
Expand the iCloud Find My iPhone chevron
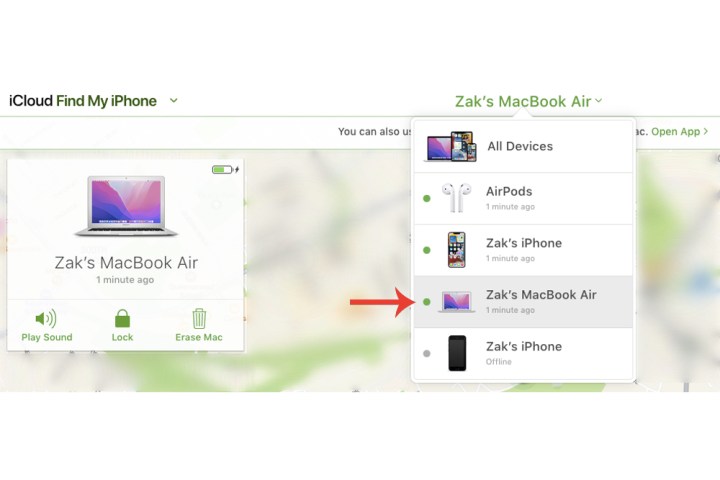tap(174, 100)
